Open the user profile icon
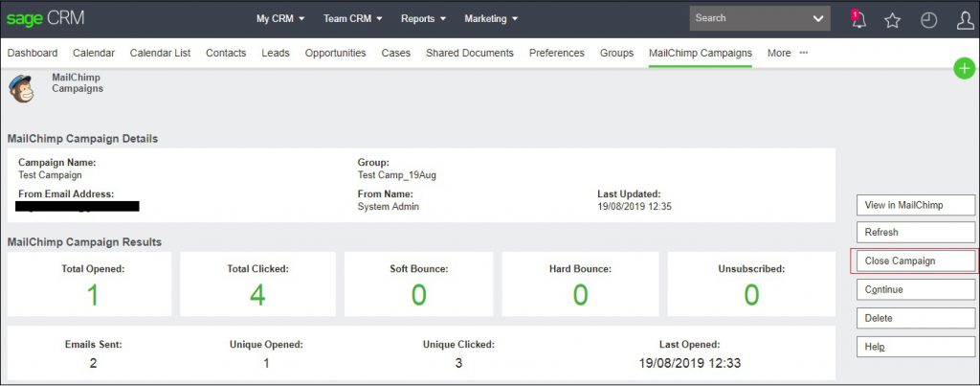 965,21
